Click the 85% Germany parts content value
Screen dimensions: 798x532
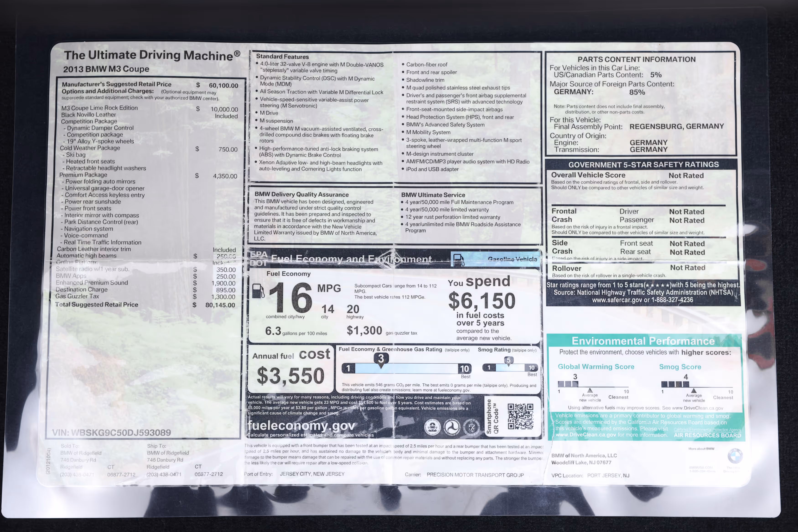coord(637,92)
